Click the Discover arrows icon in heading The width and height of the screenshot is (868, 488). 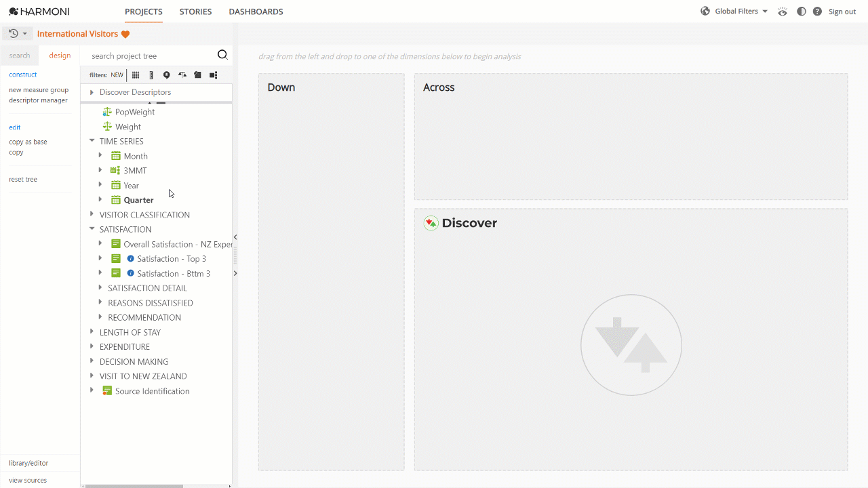click(431, 223)
